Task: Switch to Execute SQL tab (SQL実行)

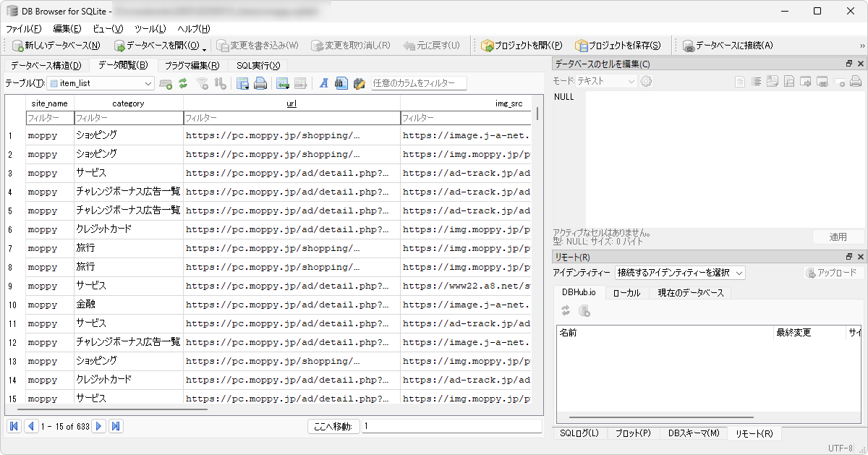Action: click(x=258, y=66)
